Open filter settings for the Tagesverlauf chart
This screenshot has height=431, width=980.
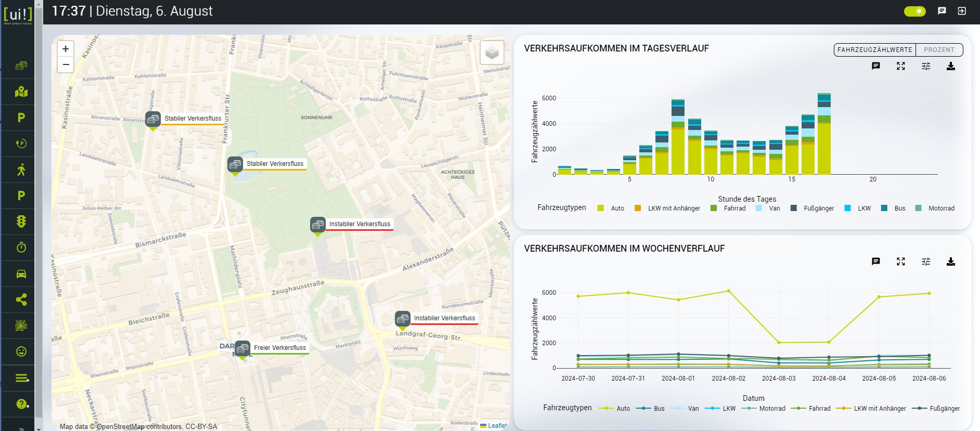[x=925, y=66]
